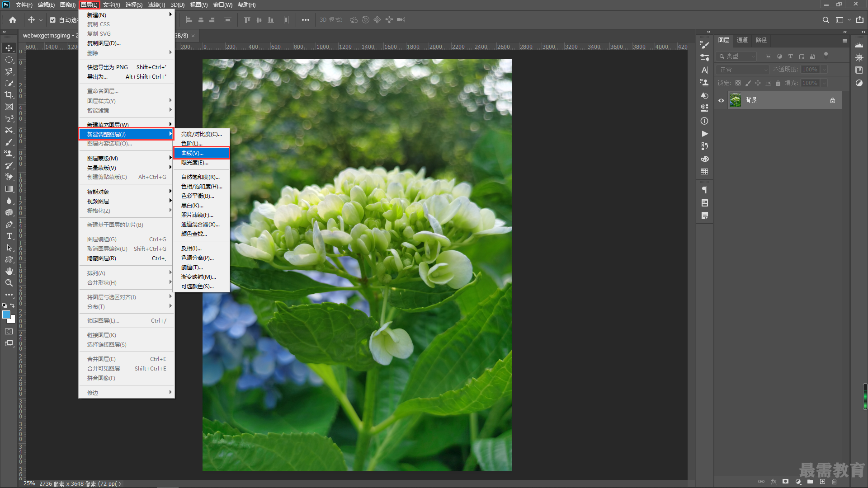Choose 色相/饱和度(H)... adjustment
Screen dimensions: 868x488
[202, 186]
